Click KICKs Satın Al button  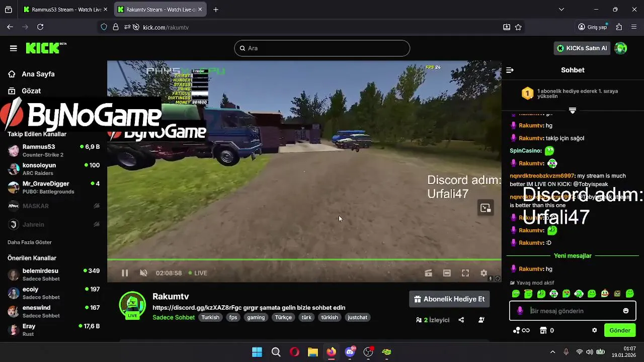point(582,48)
